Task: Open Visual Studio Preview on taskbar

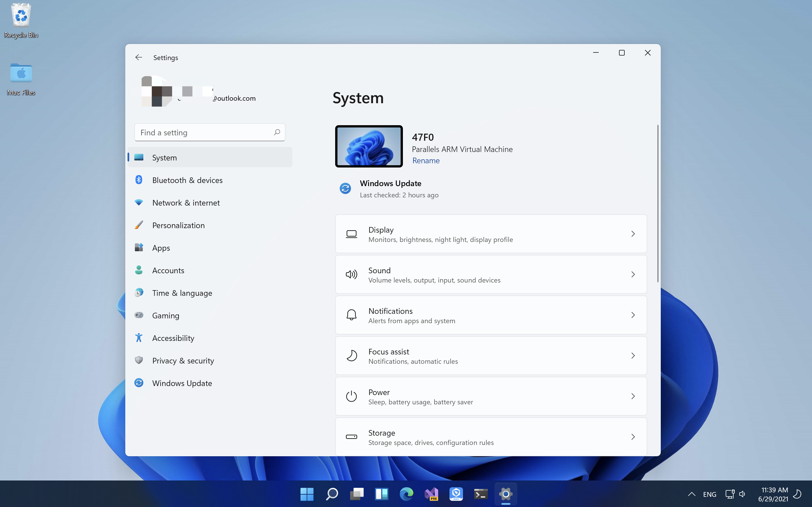Action: pos(431,494)
